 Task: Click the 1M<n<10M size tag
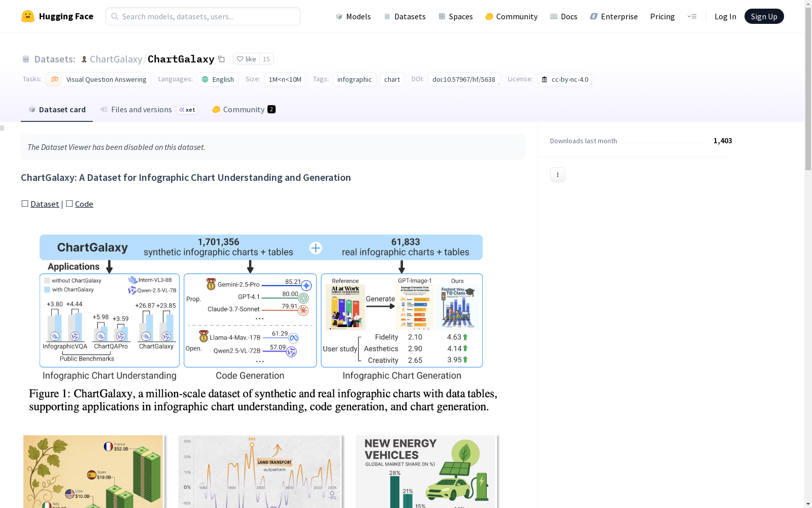point(285,79)
